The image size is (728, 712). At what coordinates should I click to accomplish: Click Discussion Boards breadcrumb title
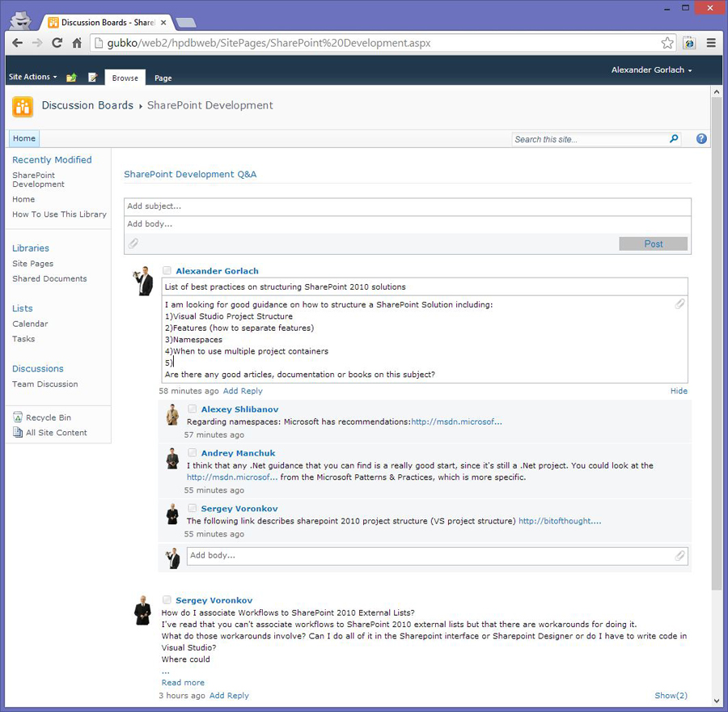pos(87,105)
